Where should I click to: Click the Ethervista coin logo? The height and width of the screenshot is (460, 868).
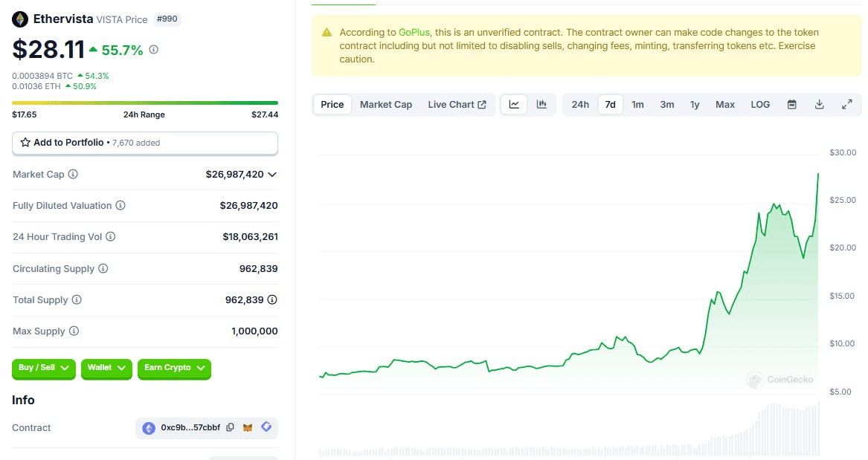(20, 19)
